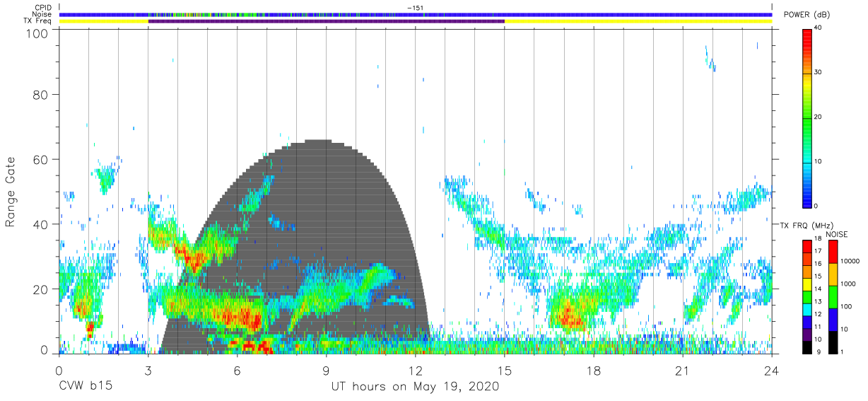Click the blue Noise bar strip after hour 15
The height and width of the screenshot is (401, 868).
638,14
